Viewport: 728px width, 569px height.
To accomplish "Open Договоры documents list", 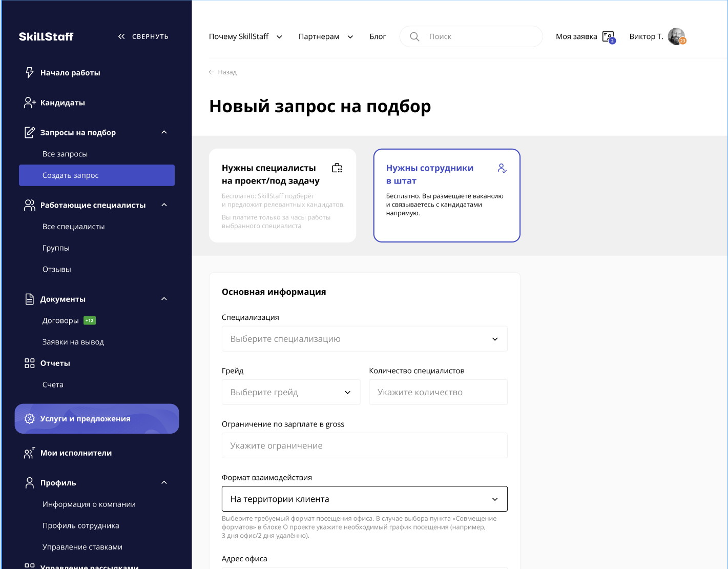I will (60, 320).
